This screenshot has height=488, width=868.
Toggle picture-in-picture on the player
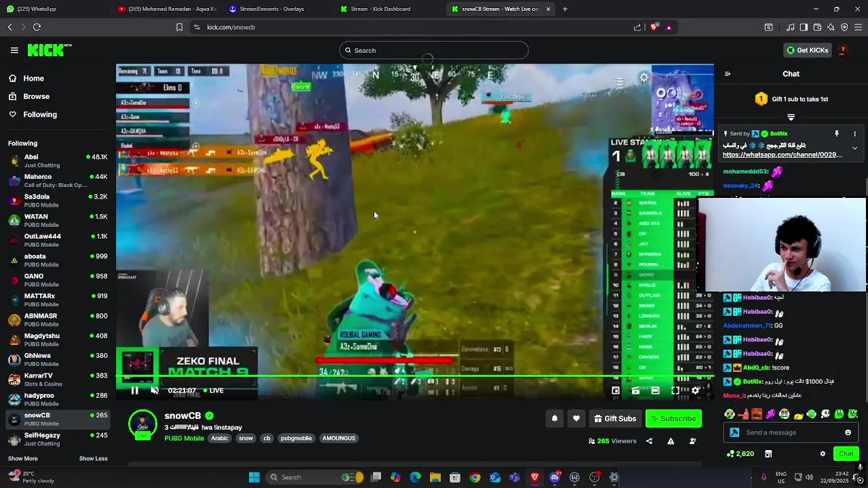point(616,390)
